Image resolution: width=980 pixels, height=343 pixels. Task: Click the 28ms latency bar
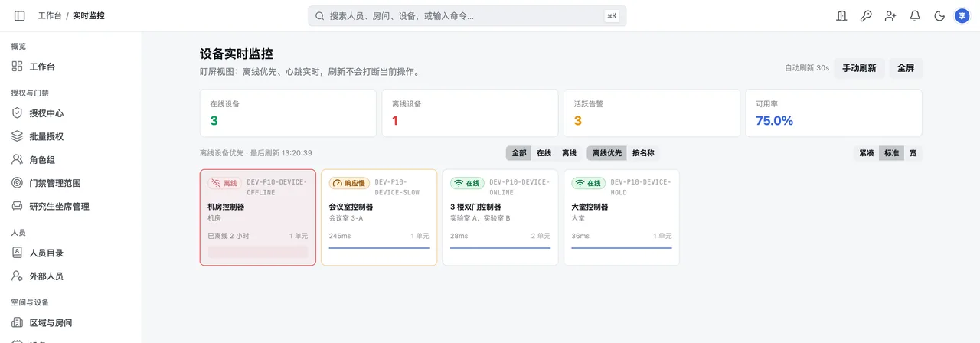click(x=501, y=247)
